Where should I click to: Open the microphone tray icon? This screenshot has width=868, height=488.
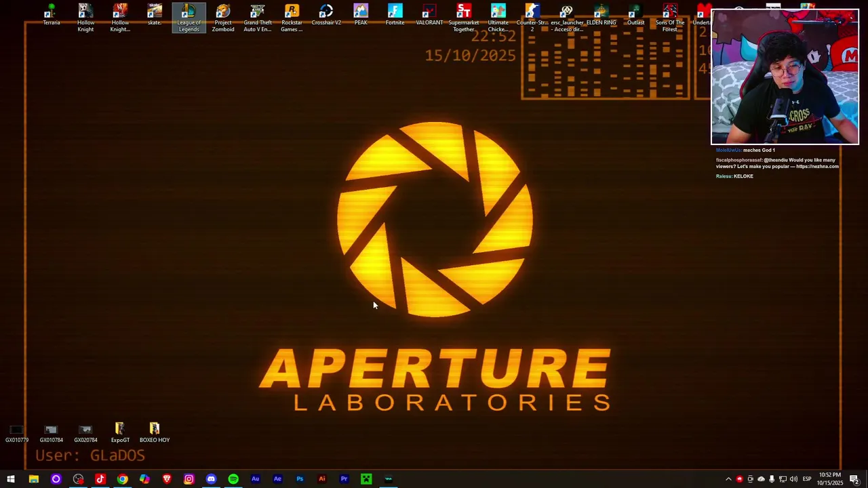coord(772,479)
